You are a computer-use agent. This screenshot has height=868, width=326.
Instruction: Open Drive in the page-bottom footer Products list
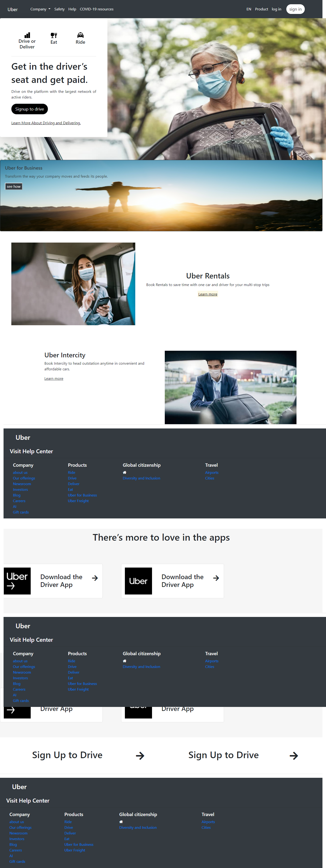[x=69, y=828]
